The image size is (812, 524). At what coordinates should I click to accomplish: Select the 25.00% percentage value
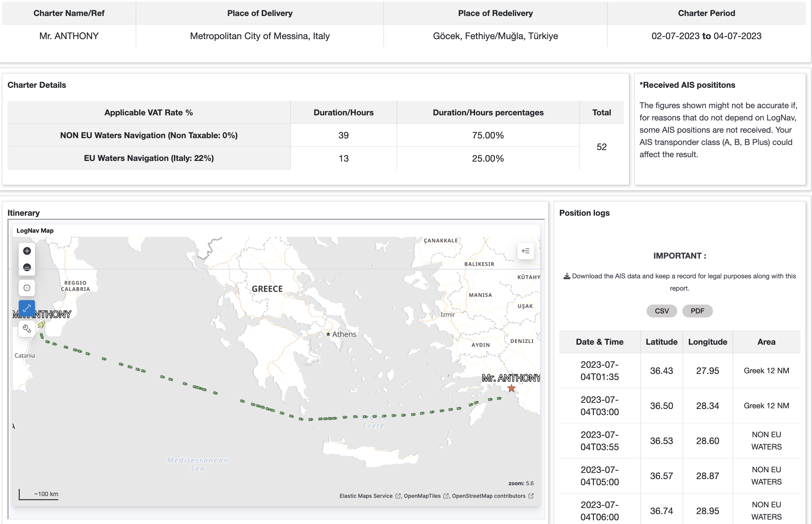pyautogui.click(x=488, y=159)
